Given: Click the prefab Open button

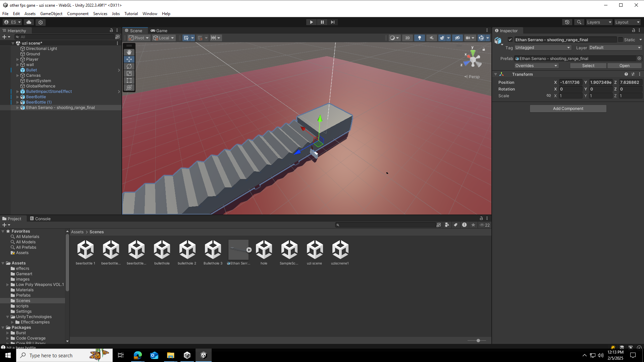Looking at the screenshot, I should (x=624, y=66).
